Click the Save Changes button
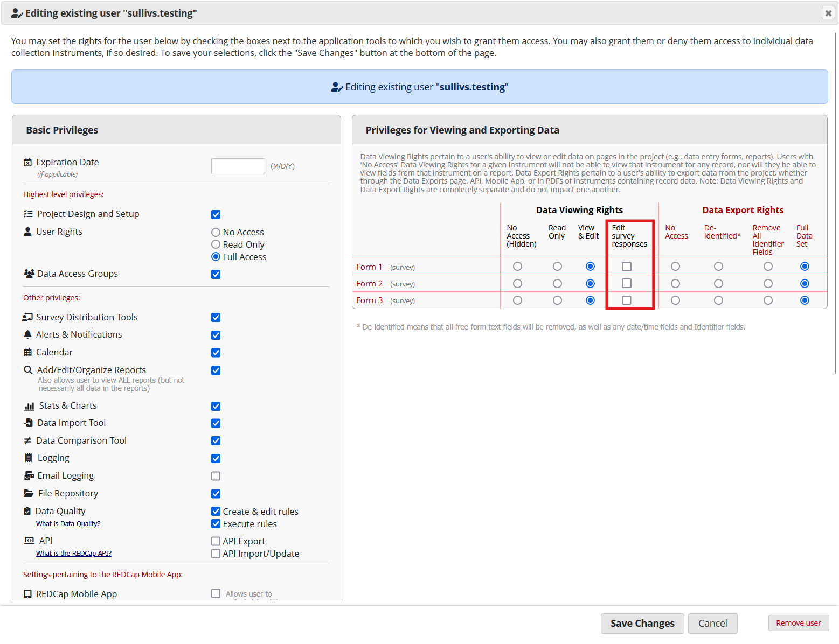 tap(642, 623)
